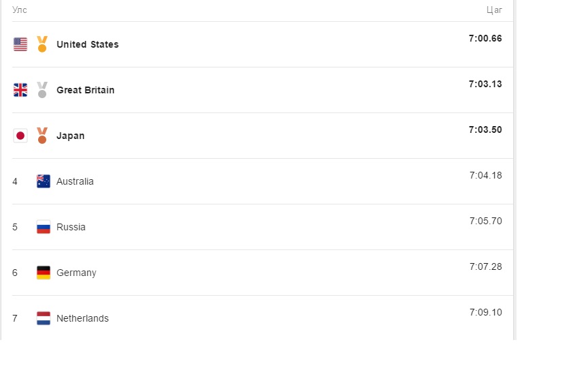Open the Netherlands team name

point(82,318)
